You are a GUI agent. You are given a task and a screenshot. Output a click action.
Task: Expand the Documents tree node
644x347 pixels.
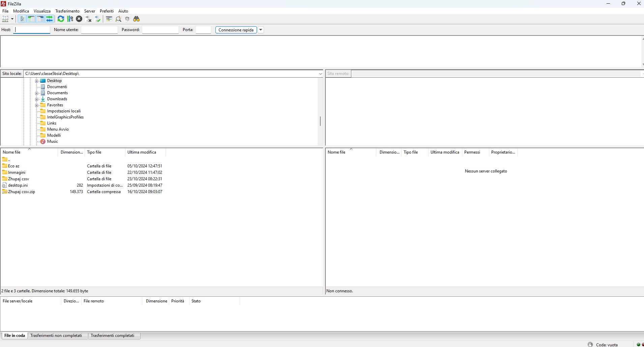(x=37, y=93)
